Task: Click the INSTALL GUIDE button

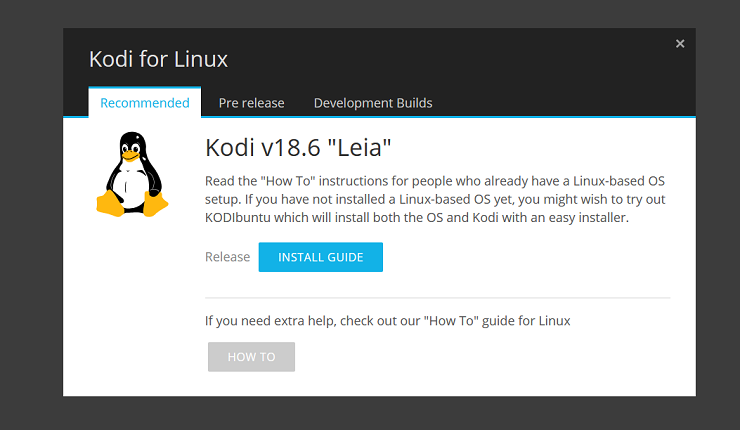Action: [x=320, y=257]
